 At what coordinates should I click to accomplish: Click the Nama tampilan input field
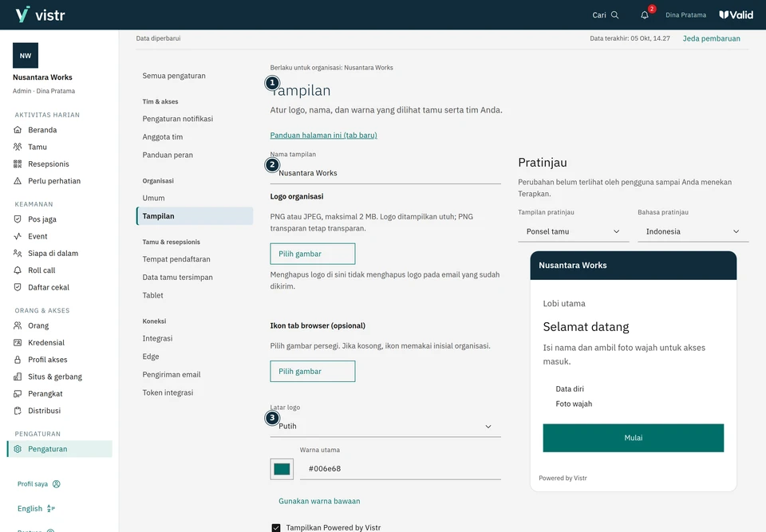click(385, 173)
